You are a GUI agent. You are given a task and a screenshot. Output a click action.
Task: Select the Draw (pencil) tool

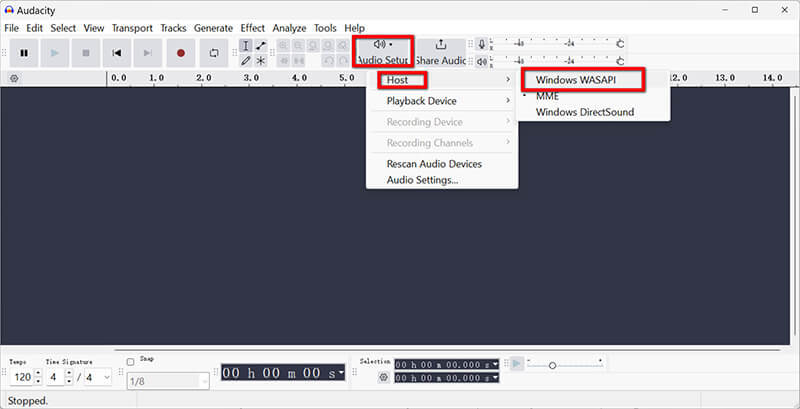point(246,61)
